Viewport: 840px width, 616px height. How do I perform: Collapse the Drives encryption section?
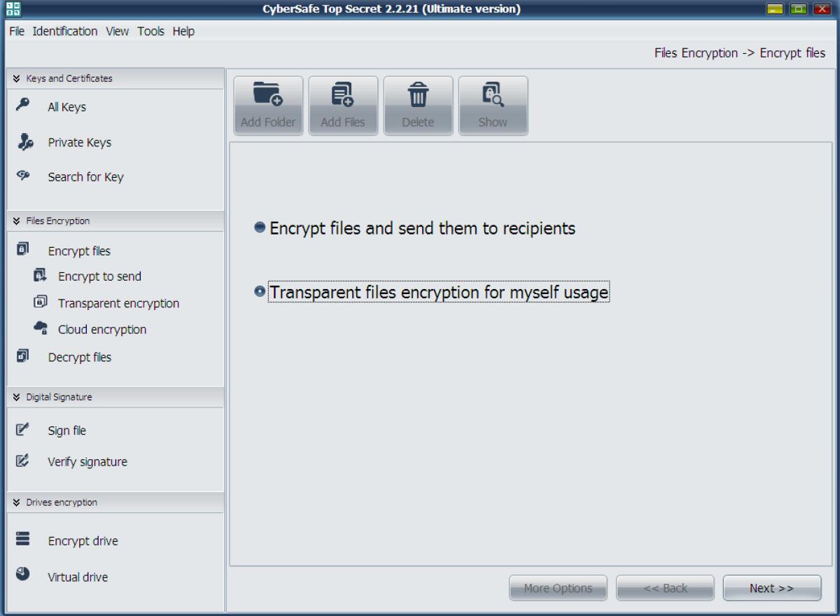tap(16, 502)
